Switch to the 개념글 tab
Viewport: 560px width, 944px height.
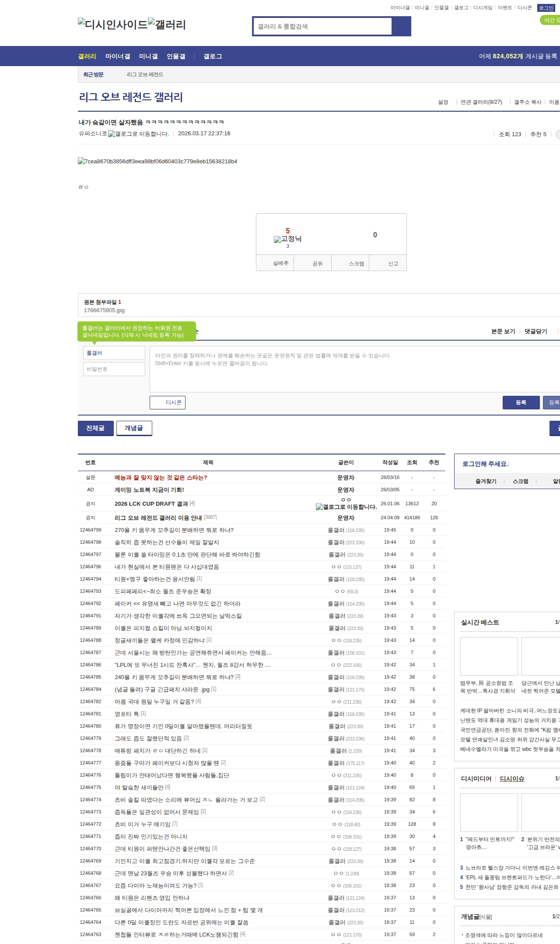(x=134, y=428)
